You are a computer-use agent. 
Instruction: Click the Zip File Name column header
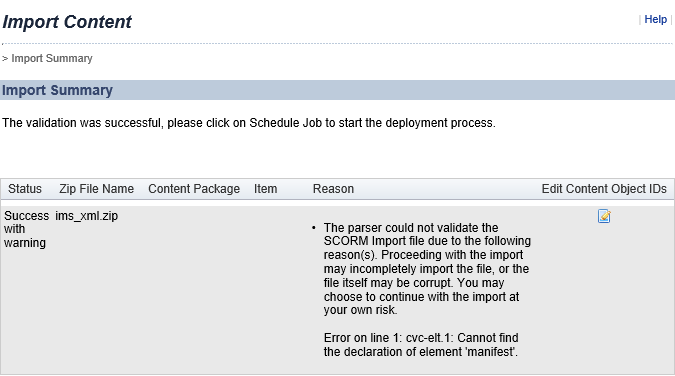(96, 189)
